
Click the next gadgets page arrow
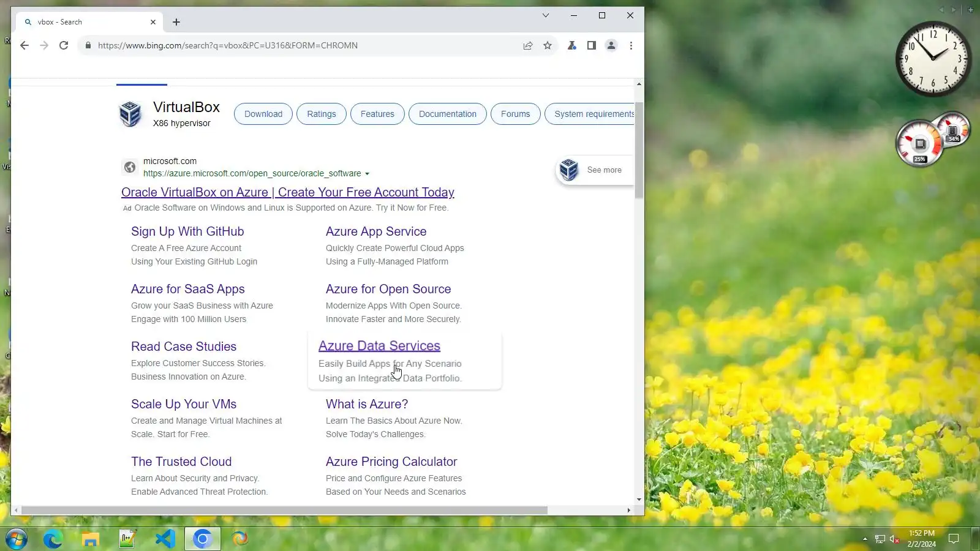(x=953, y=10)
